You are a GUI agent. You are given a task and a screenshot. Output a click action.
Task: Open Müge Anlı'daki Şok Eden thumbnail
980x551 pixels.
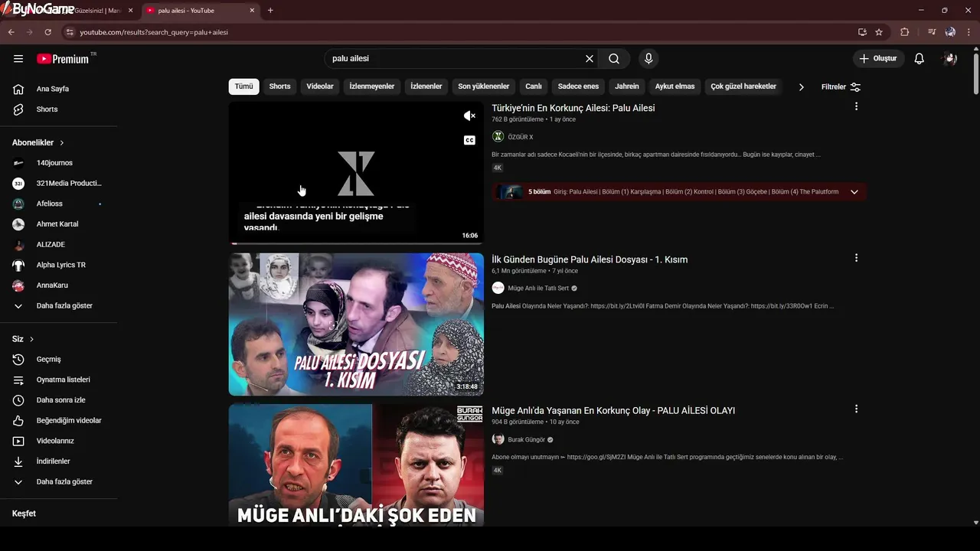click(356, 465)
